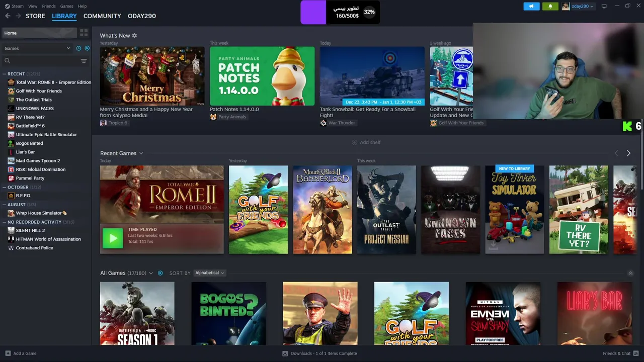
Task: Click the Add shelf plus icon
Action: pyautogui.click(x=354, y=142)
